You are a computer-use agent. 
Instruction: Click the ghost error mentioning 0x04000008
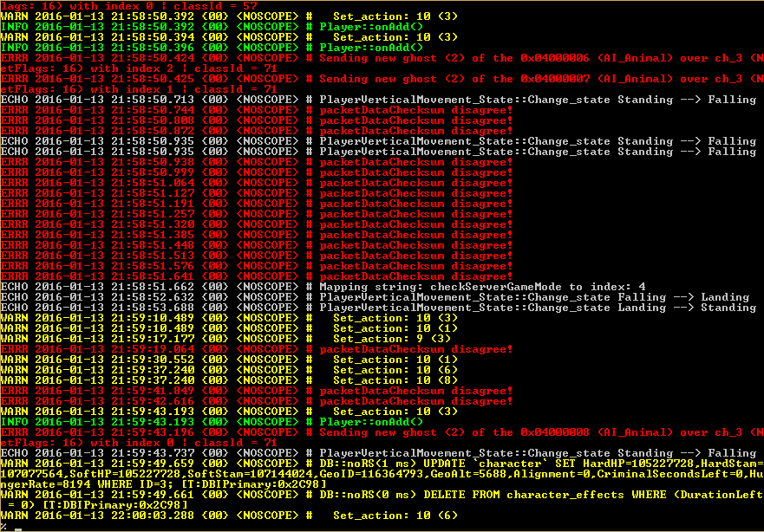pos(382,432)
